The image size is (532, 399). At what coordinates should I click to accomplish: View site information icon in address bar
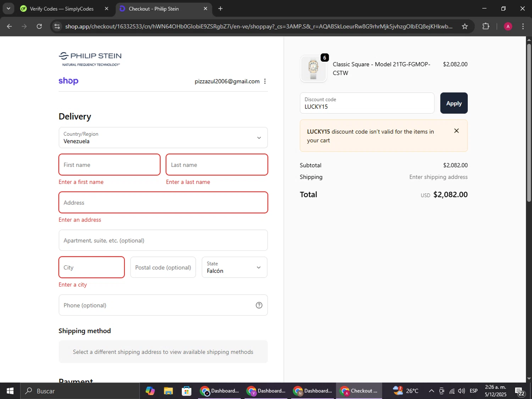[57, 26]
